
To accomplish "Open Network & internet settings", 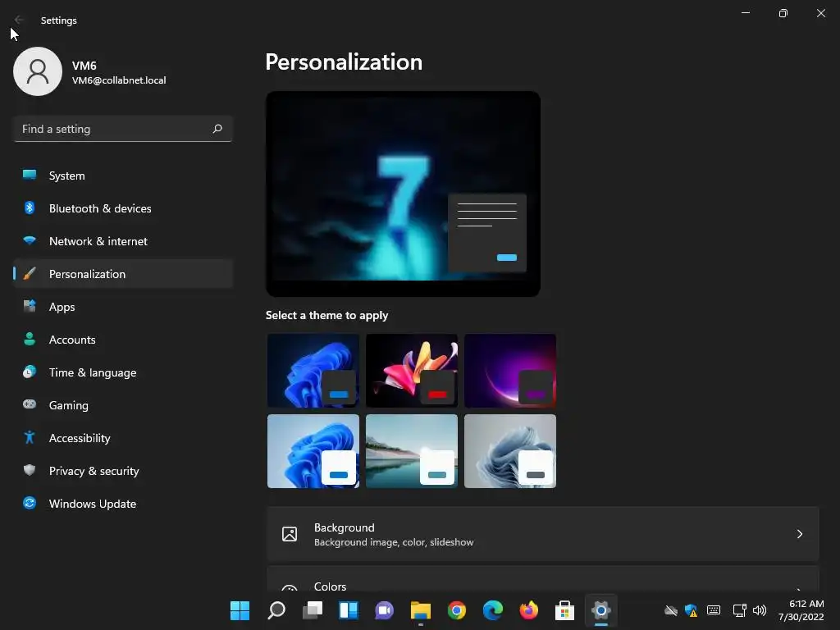I will [x=123, y=241].
